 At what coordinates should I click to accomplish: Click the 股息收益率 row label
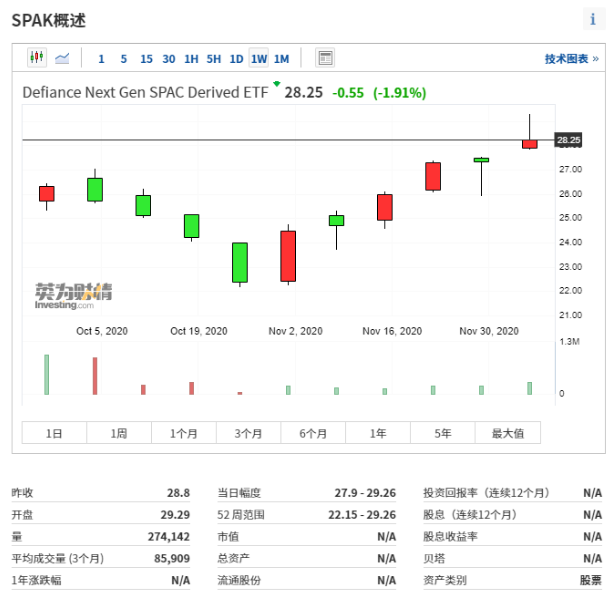[x=450, y=536]
